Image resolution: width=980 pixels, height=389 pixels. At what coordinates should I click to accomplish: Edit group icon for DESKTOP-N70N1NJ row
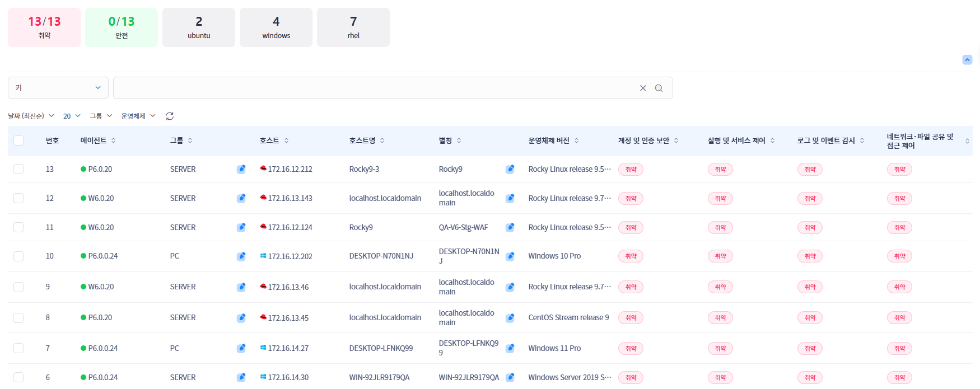point(241,256)
